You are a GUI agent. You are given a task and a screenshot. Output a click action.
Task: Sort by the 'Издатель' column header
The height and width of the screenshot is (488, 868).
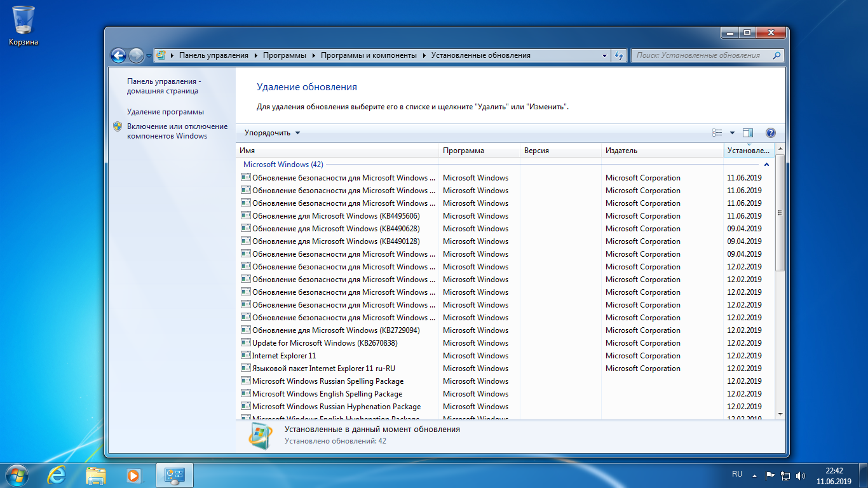(663, 151)
